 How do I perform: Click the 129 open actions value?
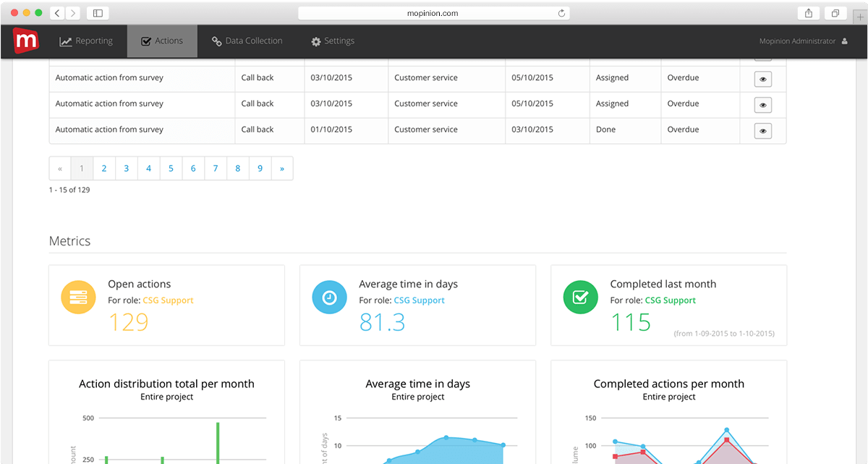[x=129, y=322]
